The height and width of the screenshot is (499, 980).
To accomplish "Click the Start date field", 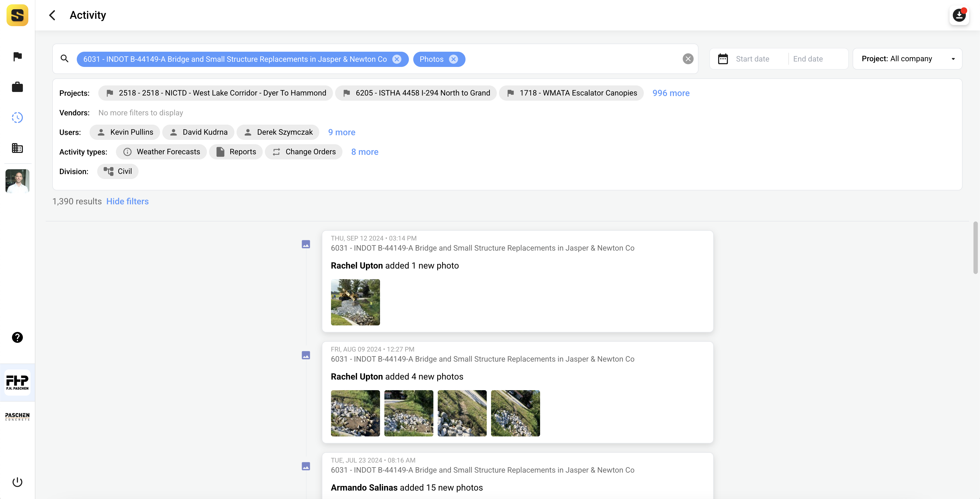I will coord(752,58).
